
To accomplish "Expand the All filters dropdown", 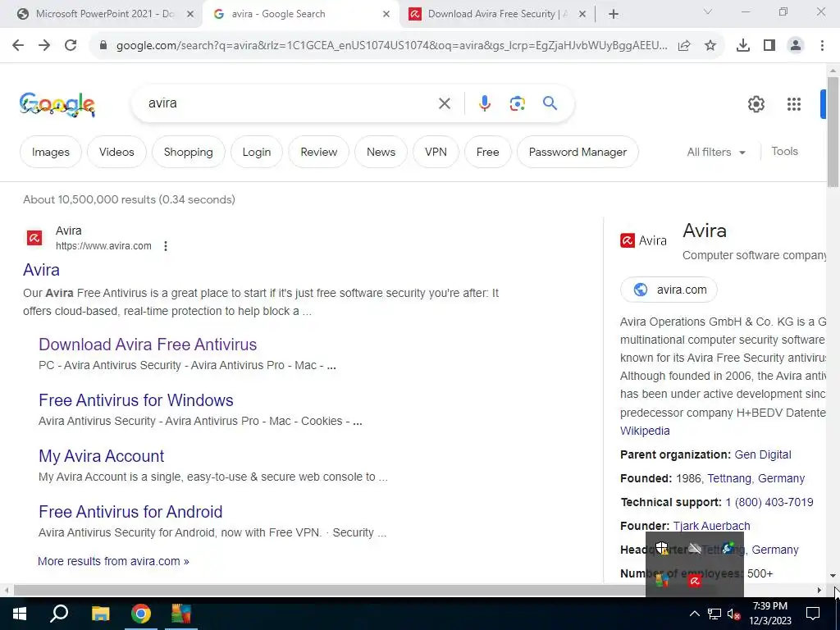I will (x=716, y=152).
